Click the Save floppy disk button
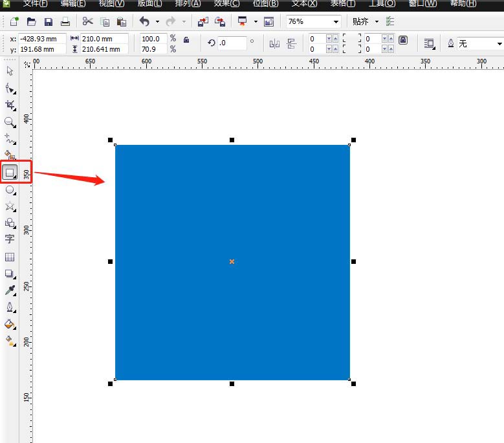Screen dimensions: 504x443 click(x=49, y=21)
